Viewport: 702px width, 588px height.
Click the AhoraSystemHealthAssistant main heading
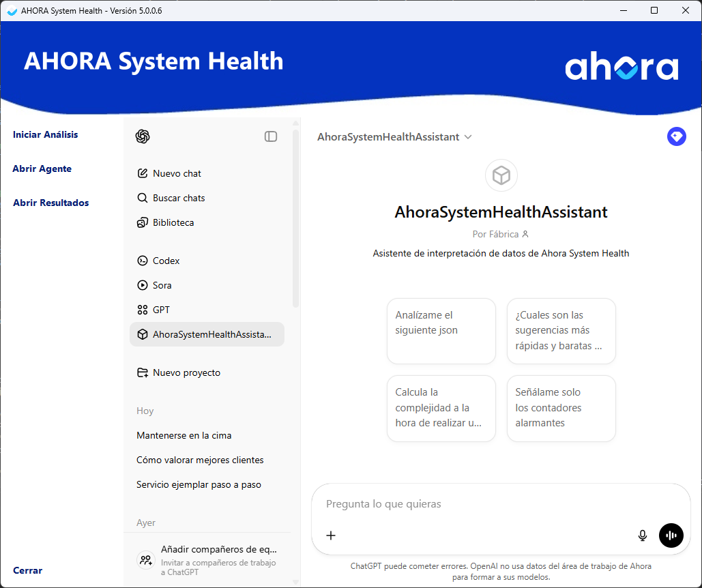pos(501,212)
